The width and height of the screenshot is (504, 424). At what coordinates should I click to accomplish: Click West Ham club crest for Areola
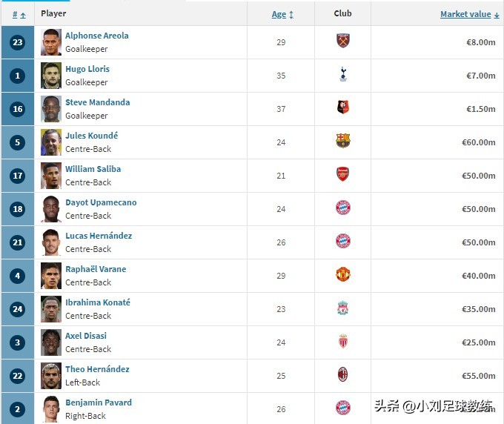[x=342, y=42]
